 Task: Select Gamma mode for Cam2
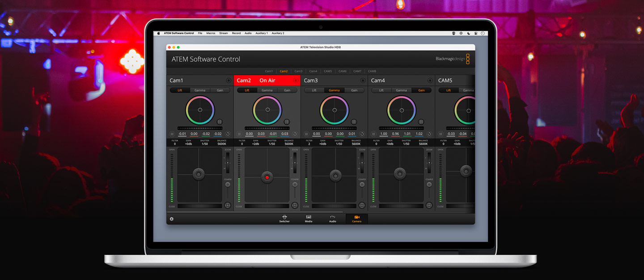coord(267,90)
